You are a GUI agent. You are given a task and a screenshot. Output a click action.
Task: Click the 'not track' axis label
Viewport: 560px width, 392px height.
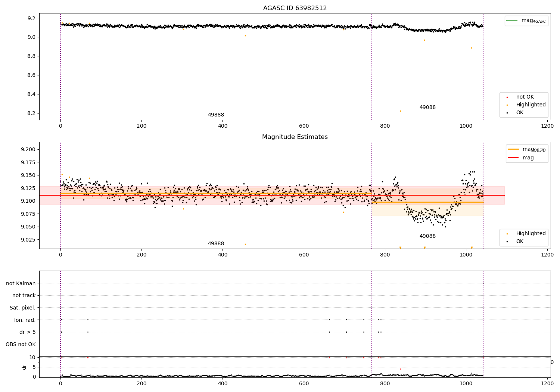pyautogui.click(x=24, y=295)
